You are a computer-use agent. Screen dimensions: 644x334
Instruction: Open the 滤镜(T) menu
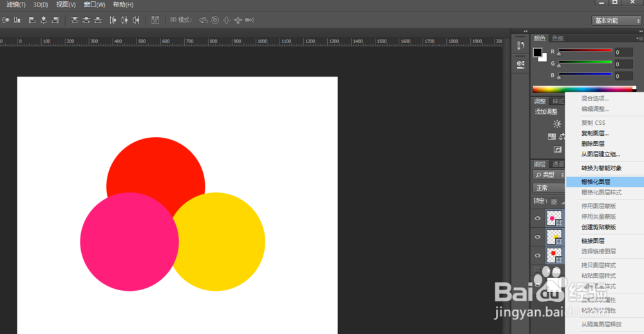point(16,5)
